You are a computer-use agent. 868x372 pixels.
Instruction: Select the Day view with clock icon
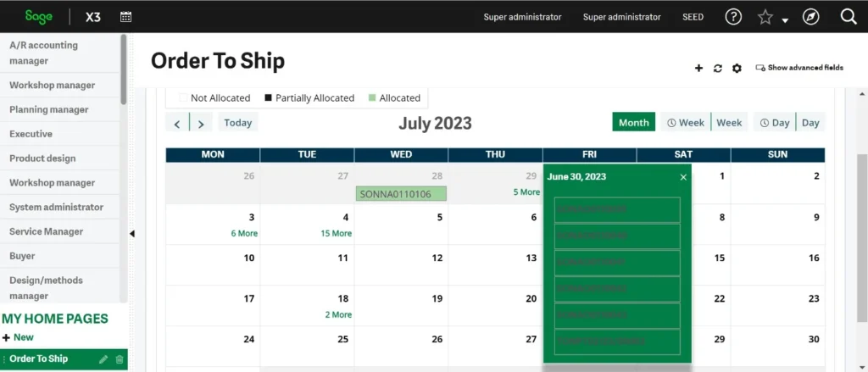[775, 123]
